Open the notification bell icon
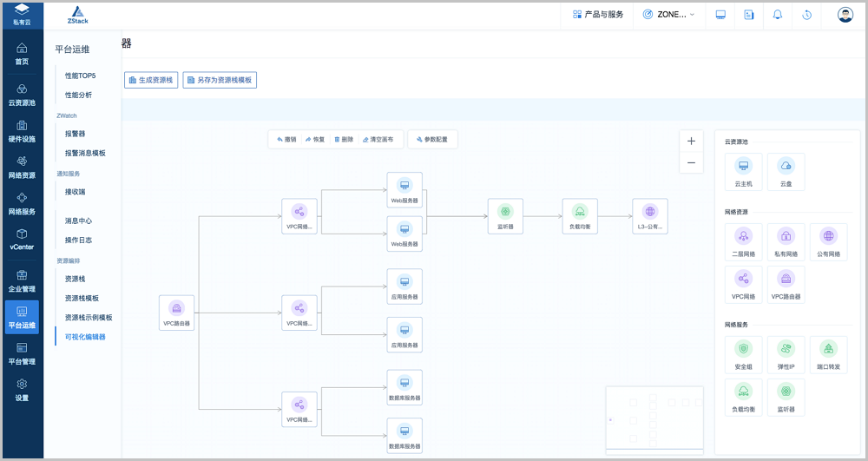 pyautogui.click(x=777, y=15)
